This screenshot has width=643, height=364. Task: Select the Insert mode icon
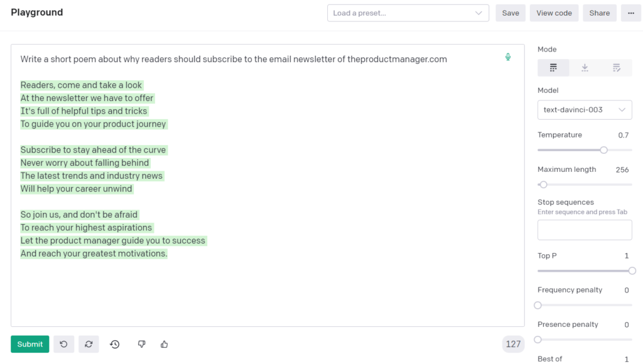point(585,68)
